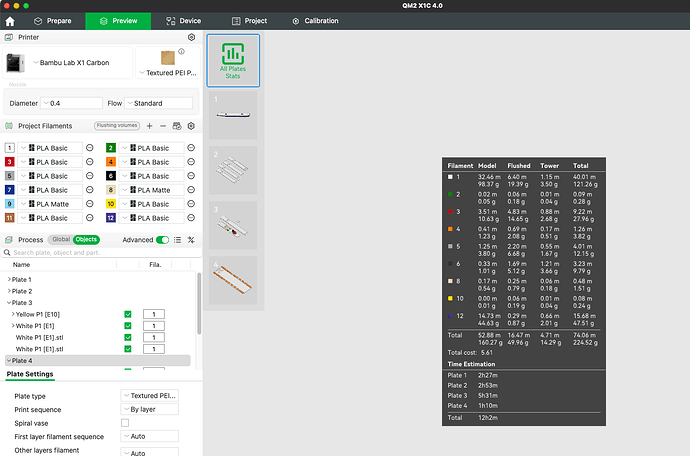The width and height of the screenshot is (690, 456).
Task: Toggle Advanced mode switch
Action: click(x=162, y=240)
